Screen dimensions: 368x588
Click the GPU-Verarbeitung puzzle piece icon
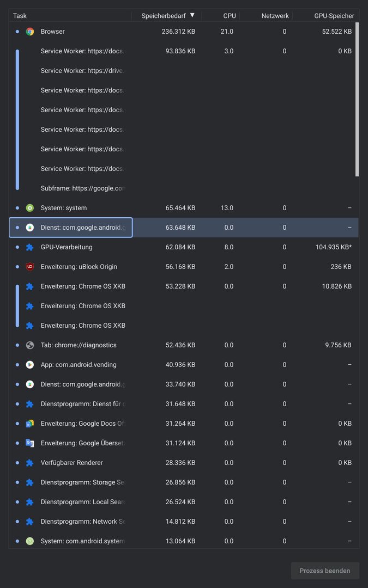click(30, 247)
